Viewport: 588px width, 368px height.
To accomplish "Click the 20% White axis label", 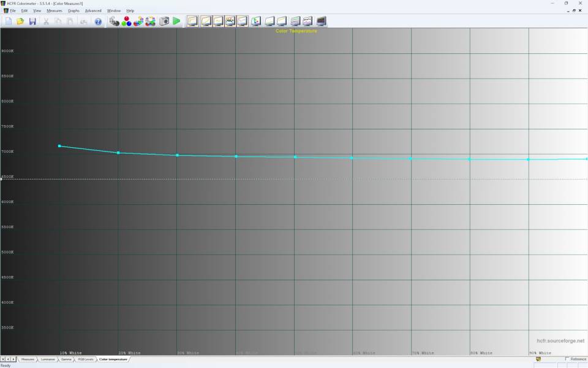I will tap(129, 353).
